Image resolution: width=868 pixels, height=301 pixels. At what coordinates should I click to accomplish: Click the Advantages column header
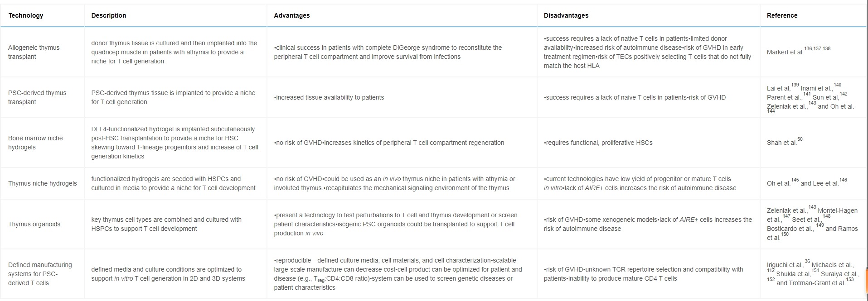(292, 15)
